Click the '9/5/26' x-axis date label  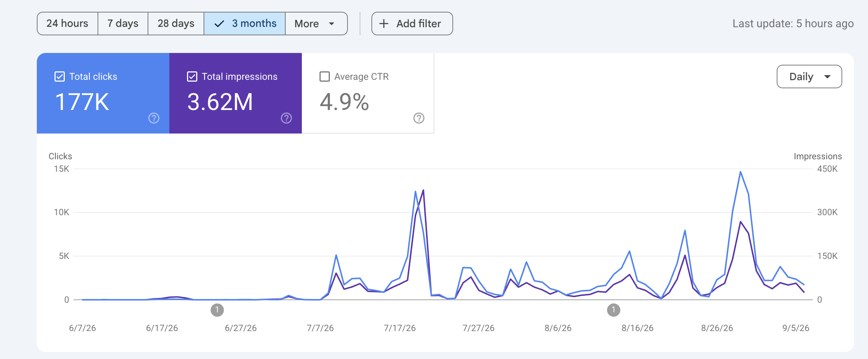796,328
